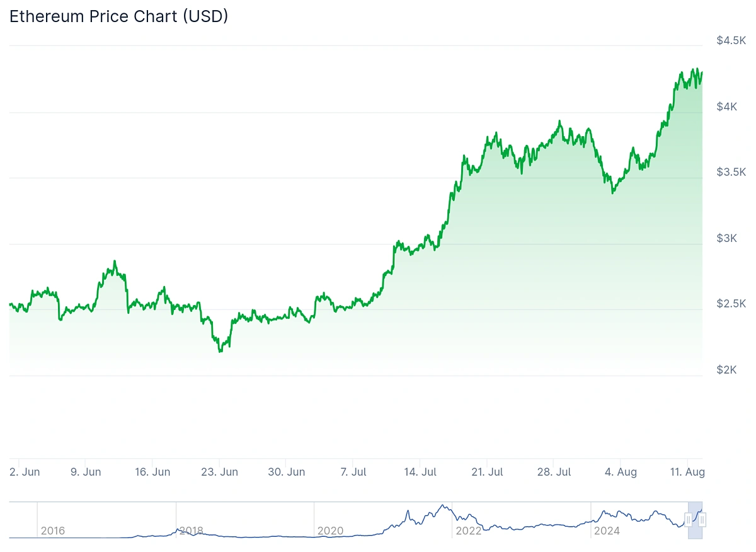
Task: Click the 2020 label in the navigator
Action: (330, 531)
